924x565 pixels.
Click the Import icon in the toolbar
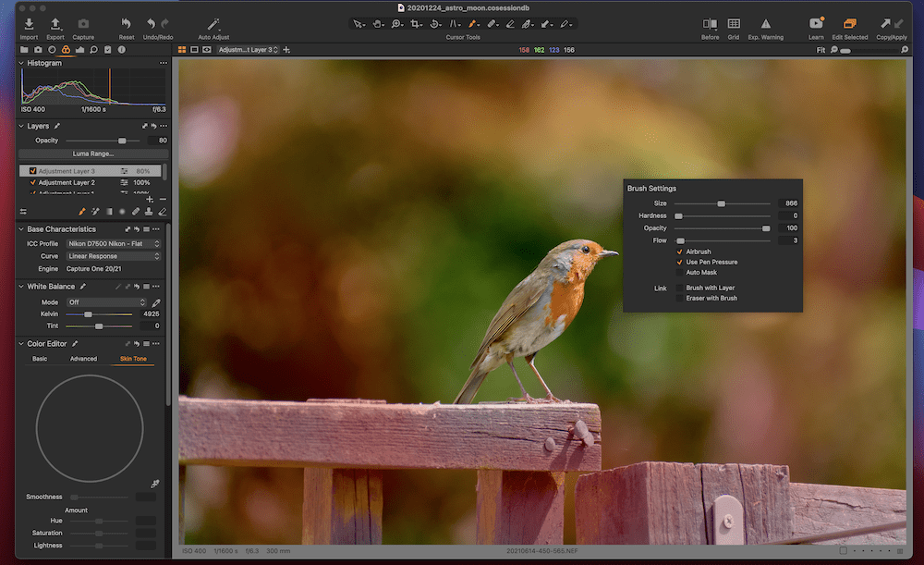click(29, 23)
